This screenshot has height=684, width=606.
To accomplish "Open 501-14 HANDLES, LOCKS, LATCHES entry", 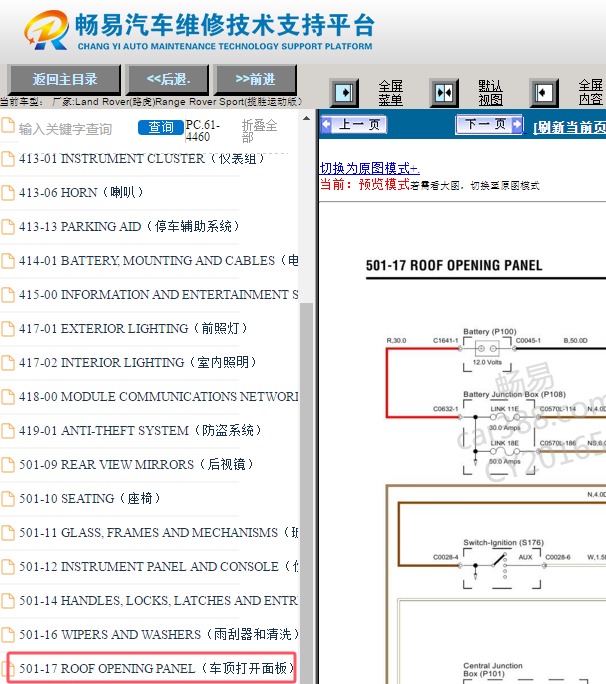I will pyautogui.click(x=158, y=601).
